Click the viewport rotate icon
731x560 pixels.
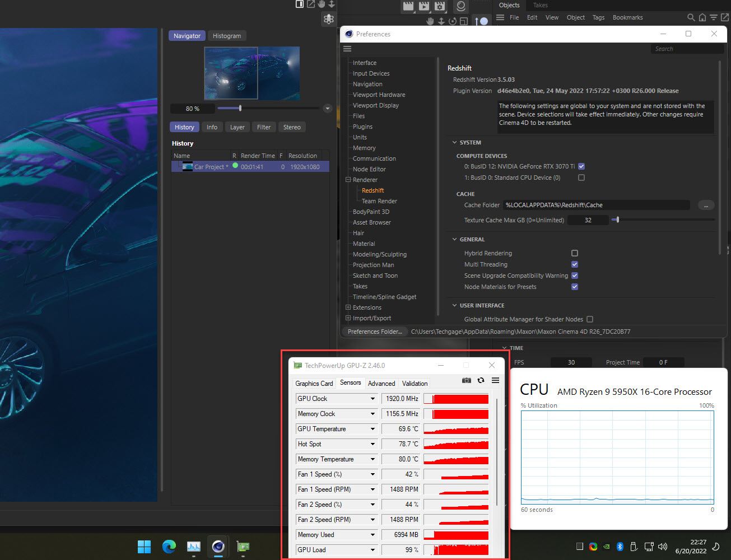click(x=453, y=21)
